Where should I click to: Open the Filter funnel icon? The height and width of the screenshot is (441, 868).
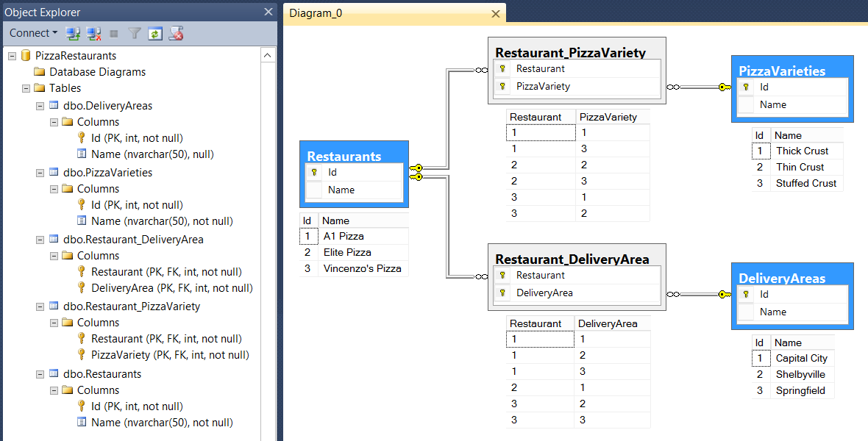(x=135, y=34)
